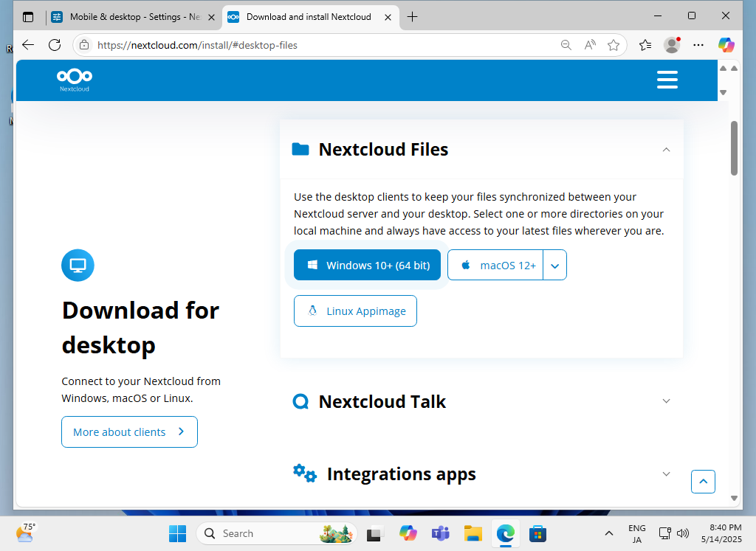The height and width of the screenshot is (551, 756).
Task: Refresh the current page
Action: coord(55,45)
